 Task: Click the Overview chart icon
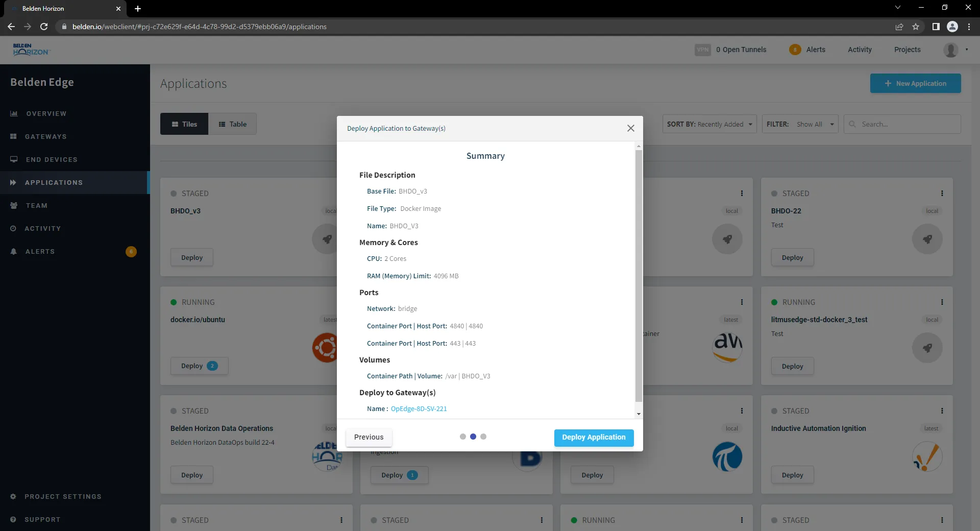pos(14,113)
